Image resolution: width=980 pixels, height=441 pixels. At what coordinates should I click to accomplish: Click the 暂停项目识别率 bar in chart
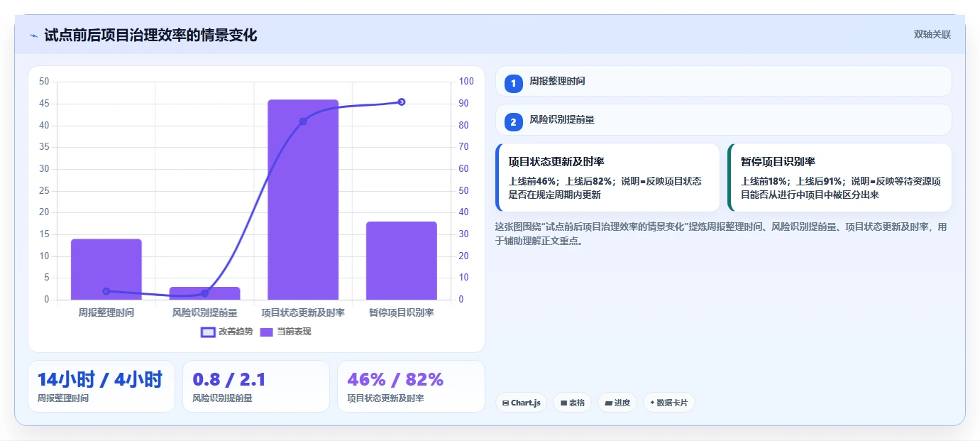click(402, 261)
